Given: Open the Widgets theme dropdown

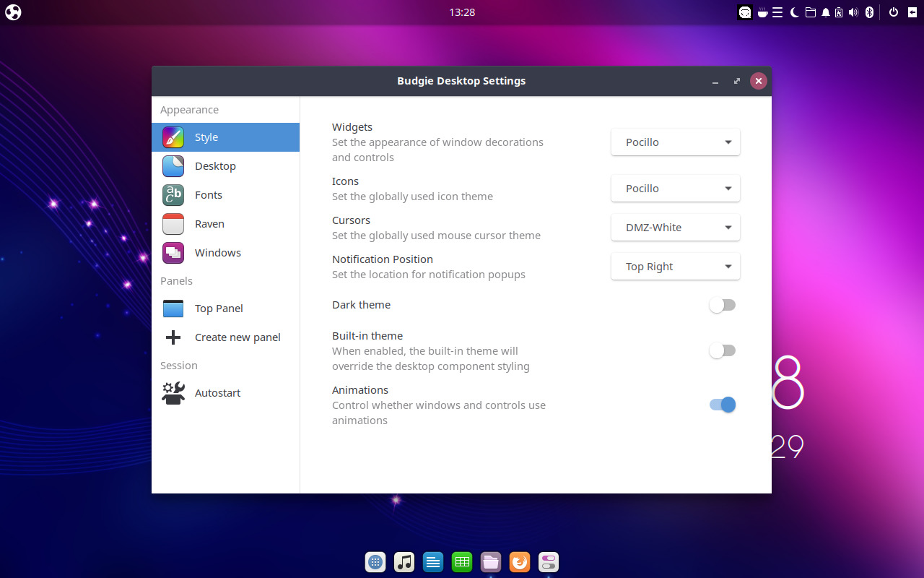Looking at the screenshot, I should [x=675, y=142].
